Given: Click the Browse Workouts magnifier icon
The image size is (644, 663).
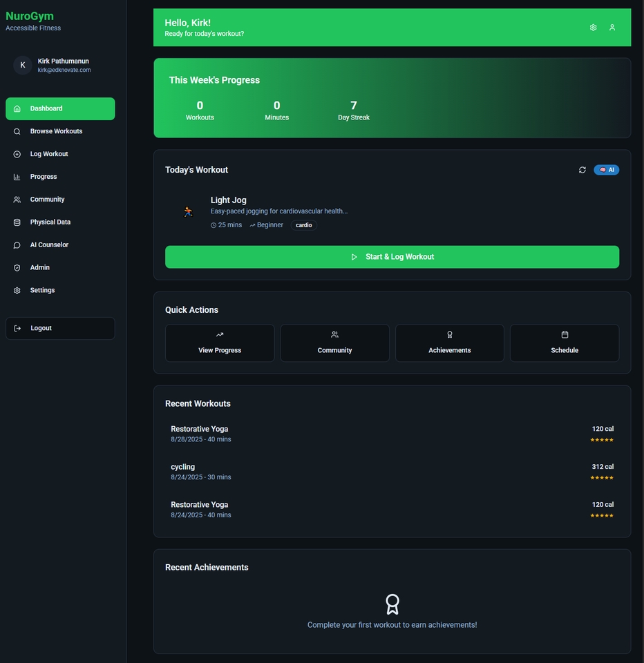Looking at the screenshot, I should click(x=17, y=131).
